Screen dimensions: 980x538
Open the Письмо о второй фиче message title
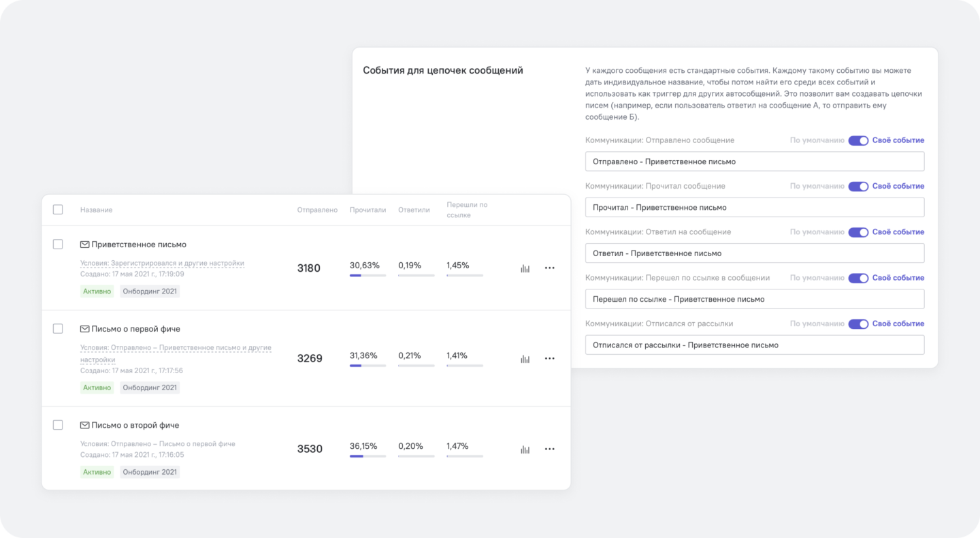click(x=135, y=425)
